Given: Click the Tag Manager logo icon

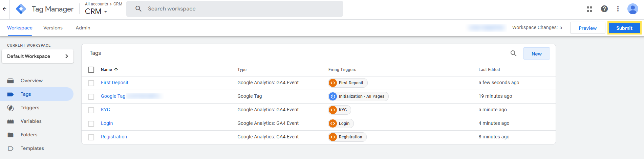Looking at the screenshot, I should [21, 9].
